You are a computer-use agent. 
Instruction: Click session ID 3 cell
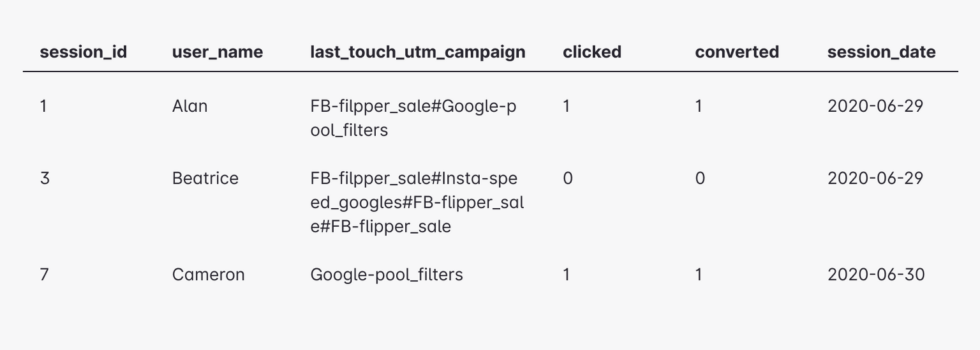tap(45, 178)
